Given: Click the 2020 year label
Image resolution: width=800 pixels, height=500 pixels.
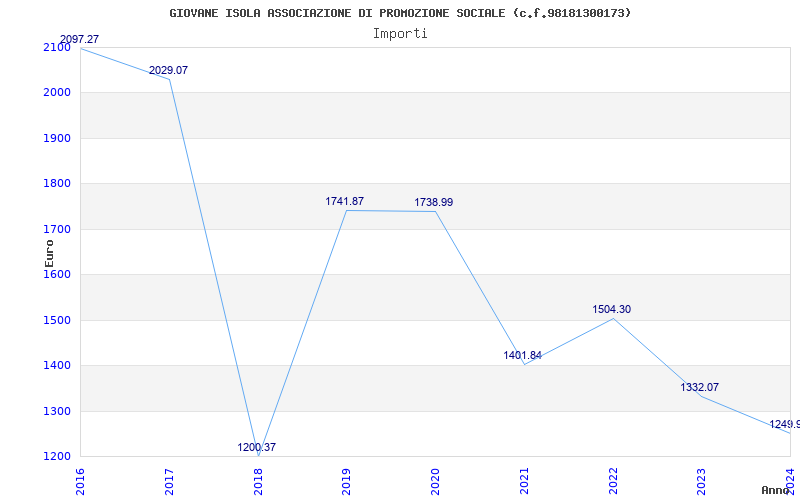Looking at the screenshot, I should pos(436,481).
